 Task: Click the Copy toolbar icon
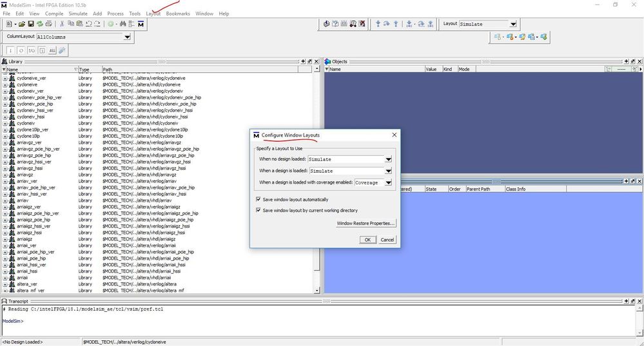point(71,24)
